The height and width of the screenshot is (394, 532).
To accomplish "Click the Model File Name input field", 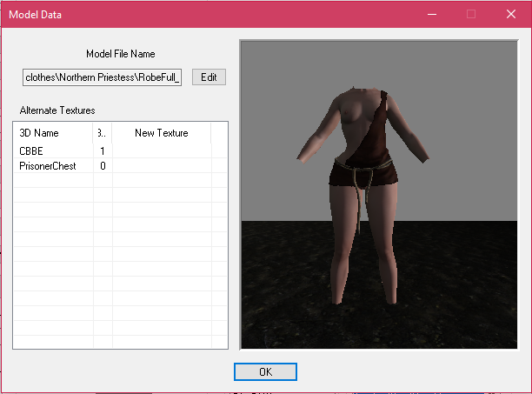I will 102,77.
